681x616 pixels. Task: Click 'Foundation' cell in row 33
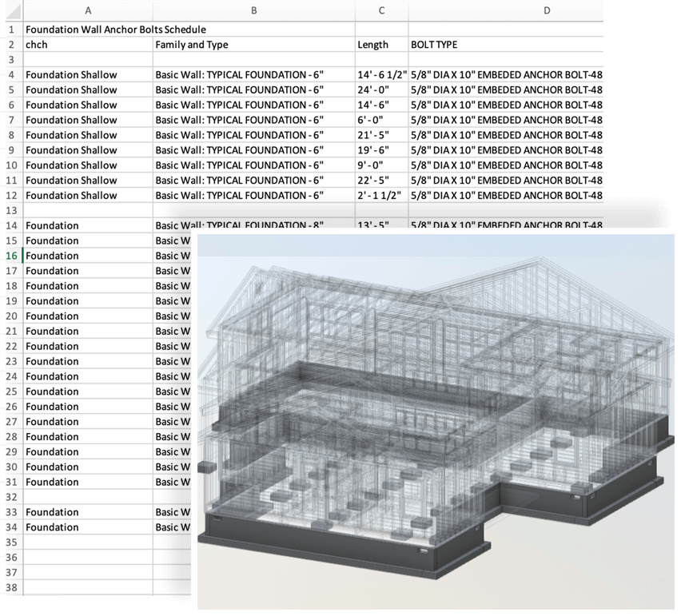[88, 512]
